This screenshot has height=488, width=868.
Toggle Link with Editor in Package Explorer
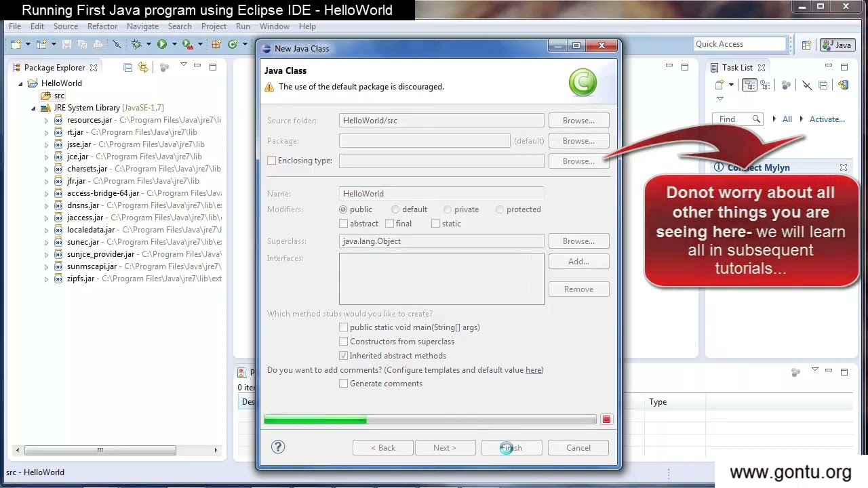click(143, 67)
